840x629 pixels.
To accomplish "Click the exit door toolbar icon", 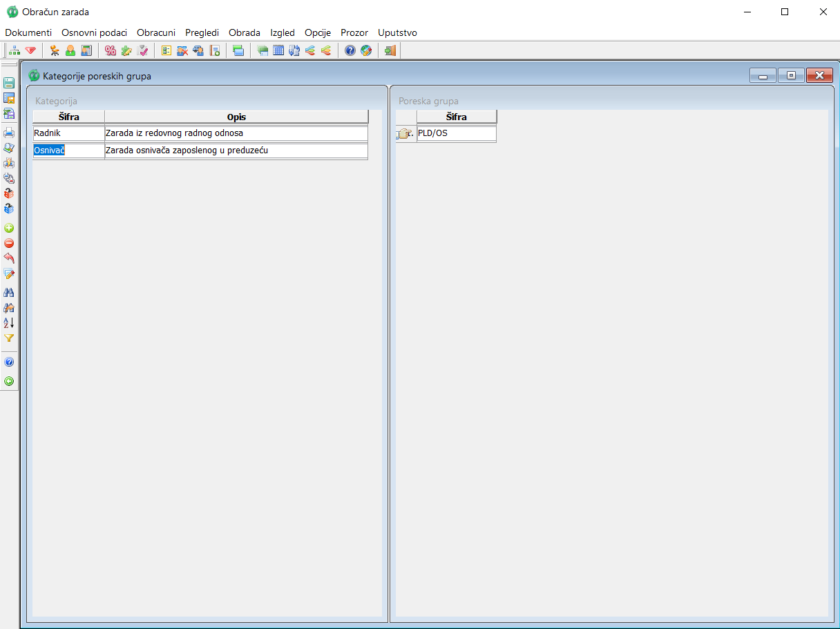I will [x=390, y=50].
